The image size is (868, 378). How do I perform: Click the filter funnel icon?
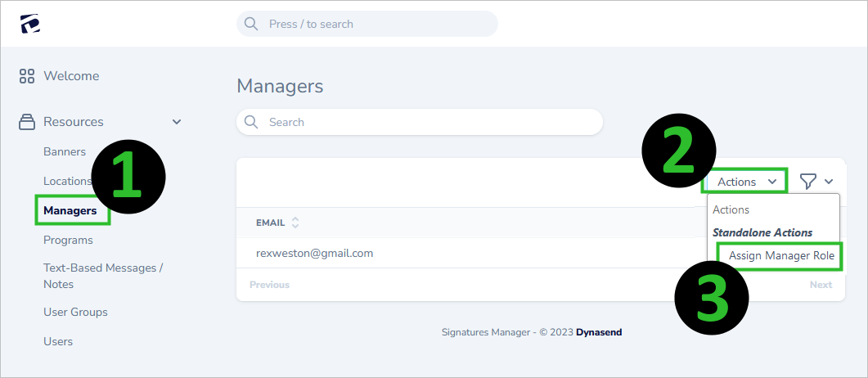[x=808, y=182]
